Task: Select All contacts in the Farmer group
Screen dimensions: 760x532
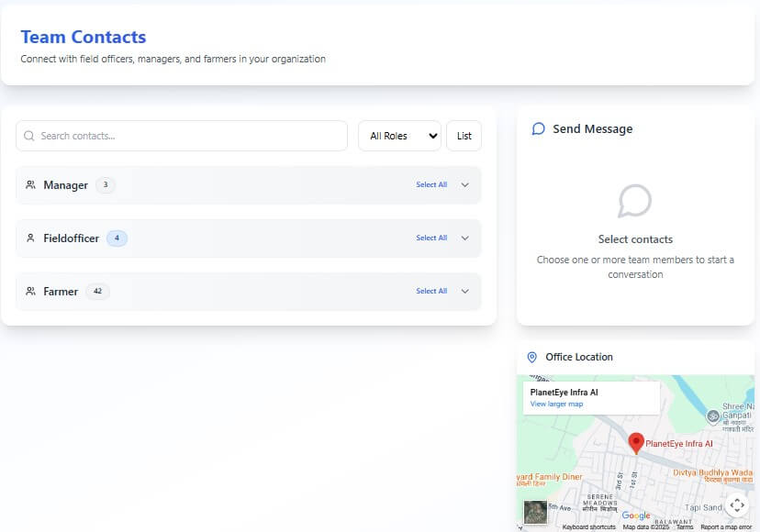Action: 431,291
